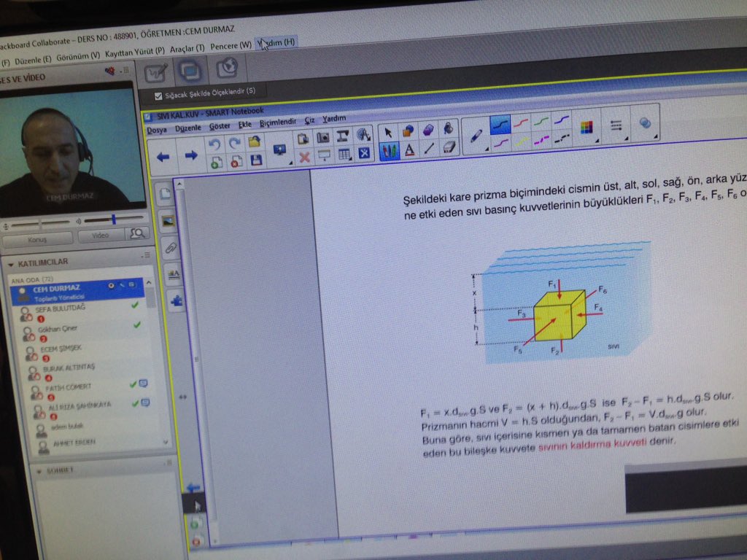Click the Undo icon in SMART Notebook

214,144
